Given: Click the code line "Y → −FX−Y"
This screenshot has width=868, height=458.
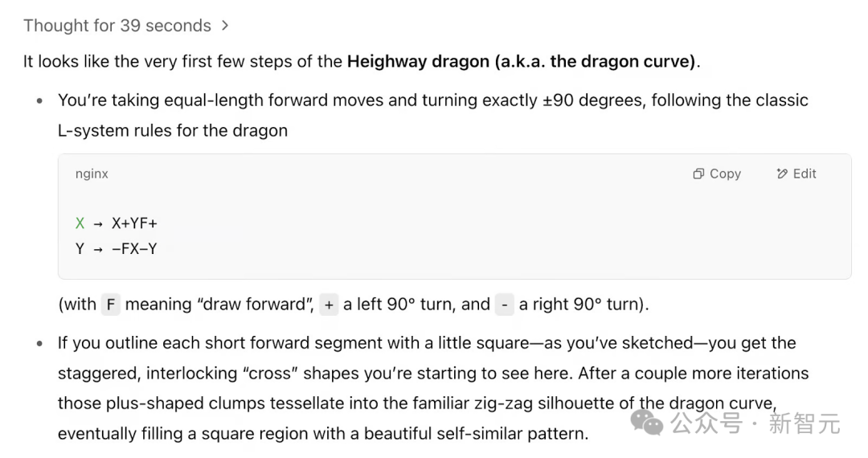Looking at the screenshot, I should coord(117,248).
